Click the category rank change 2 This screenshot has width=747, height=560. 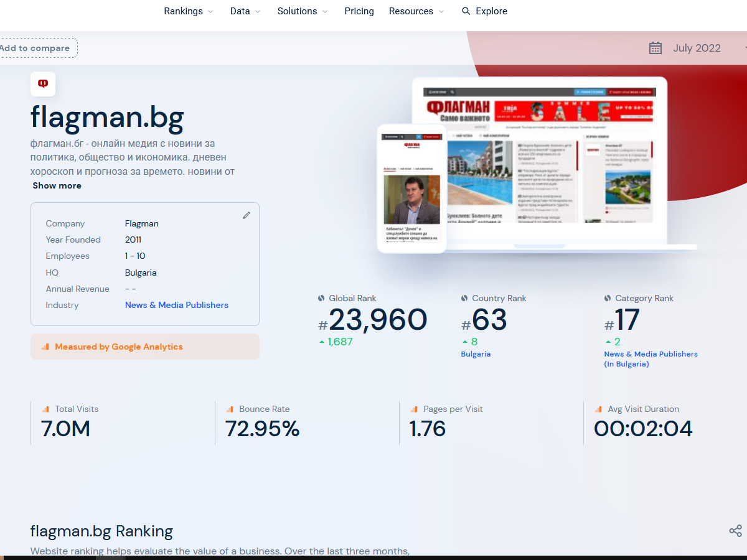point(618,342)
